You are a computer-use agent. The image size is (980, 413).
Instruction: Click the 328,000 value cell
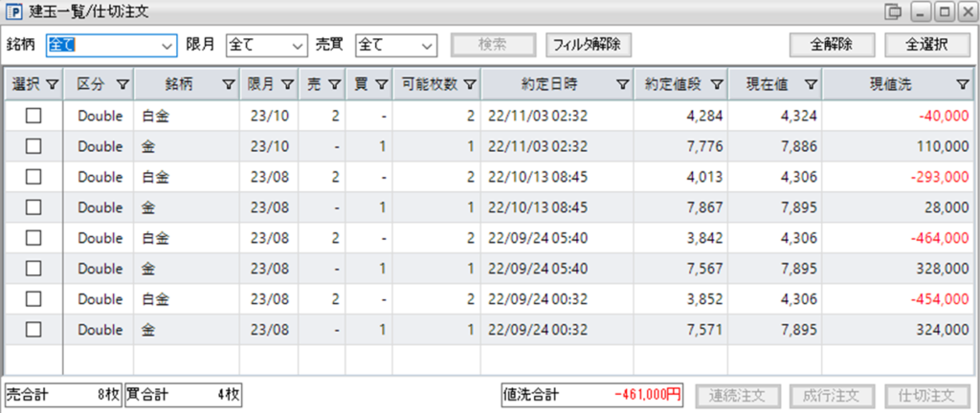pyautogui.click(x=897, y=269)
